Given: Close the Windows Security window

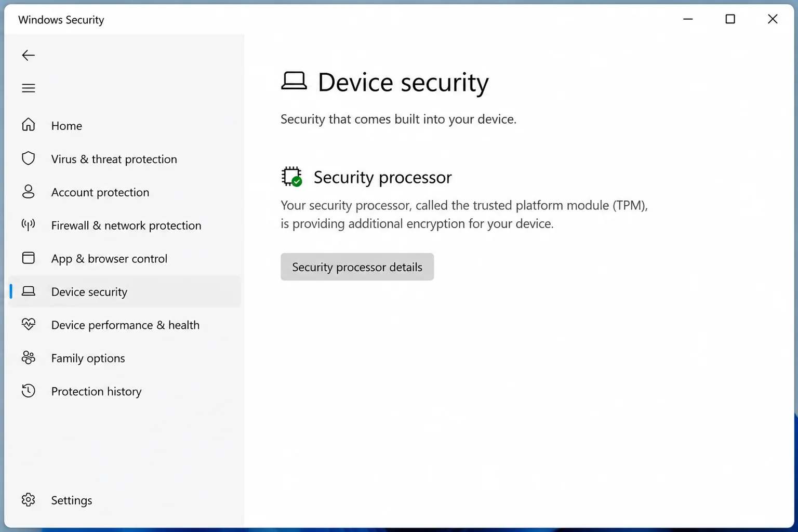Looking at the screenshot, I should pos(773,19).
